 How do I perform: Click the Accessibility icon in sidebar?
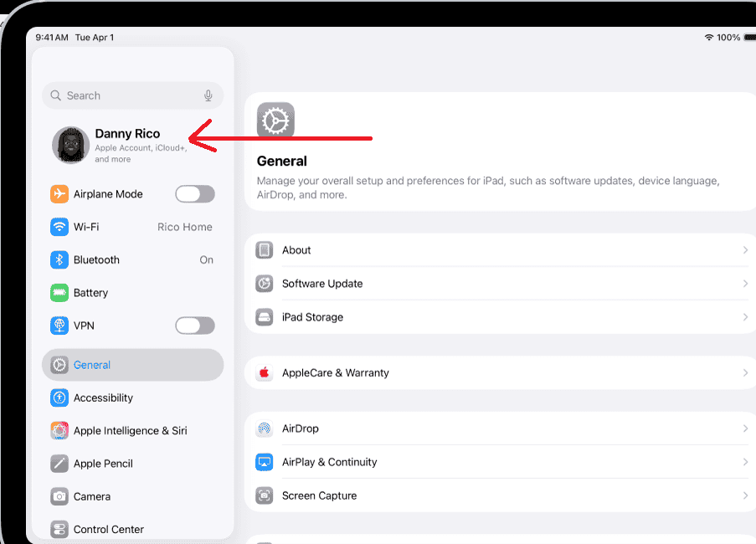(x=59, y=398)
